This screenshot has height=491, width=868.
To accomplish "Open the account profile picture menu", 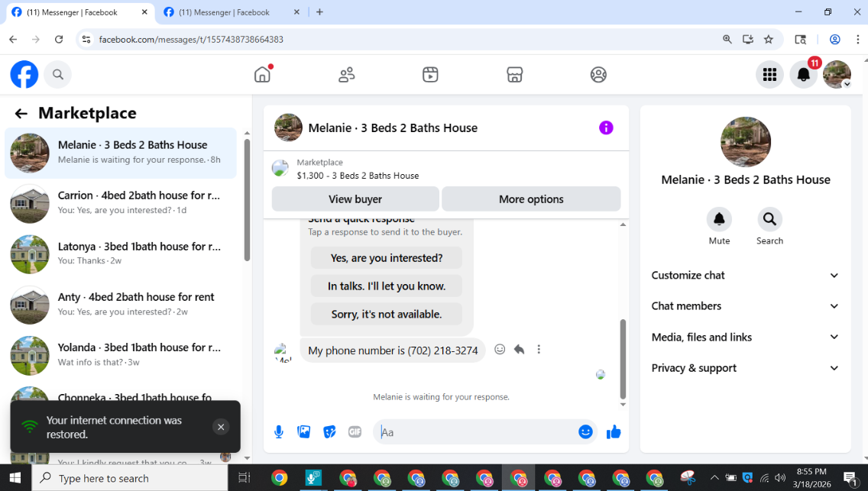I will pos(837,75).
